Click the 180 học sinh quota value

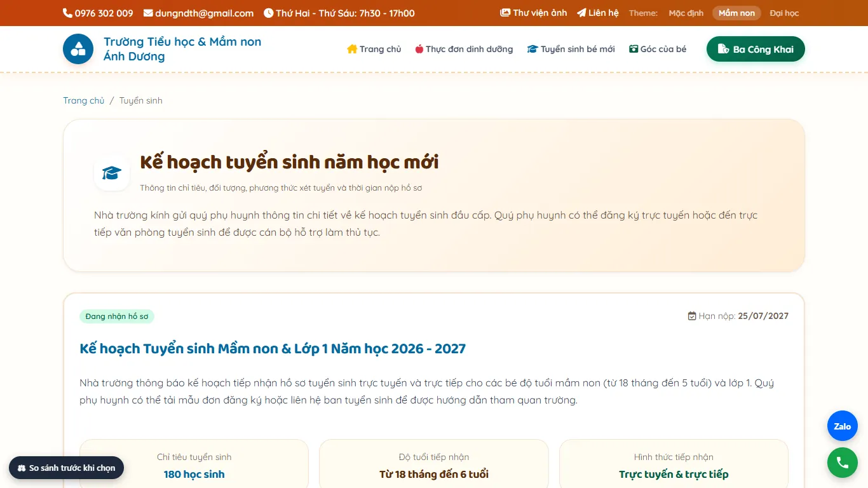(194, 474)
